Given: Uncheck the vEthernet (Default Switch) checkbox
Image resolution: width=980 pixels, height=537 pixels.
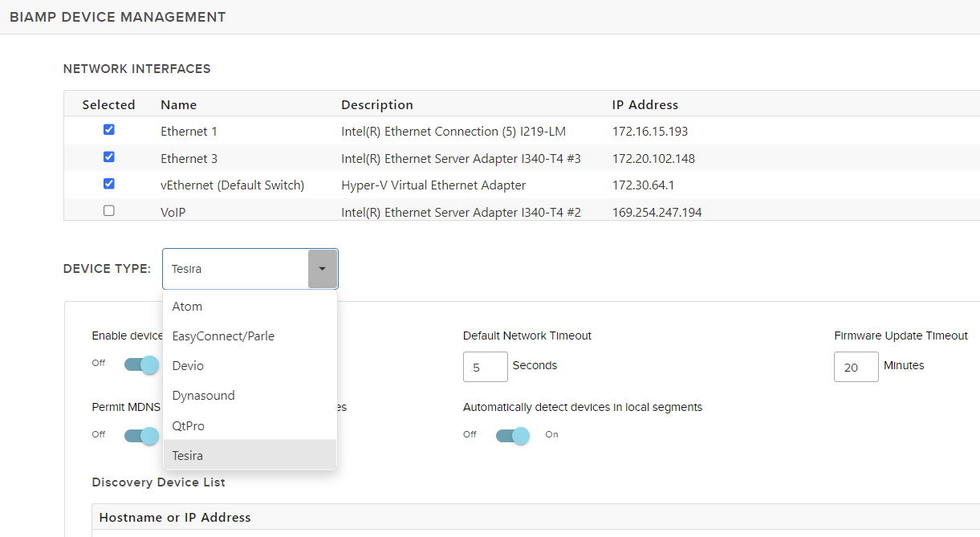Looking at the screenshot, I should pos(109,184).
